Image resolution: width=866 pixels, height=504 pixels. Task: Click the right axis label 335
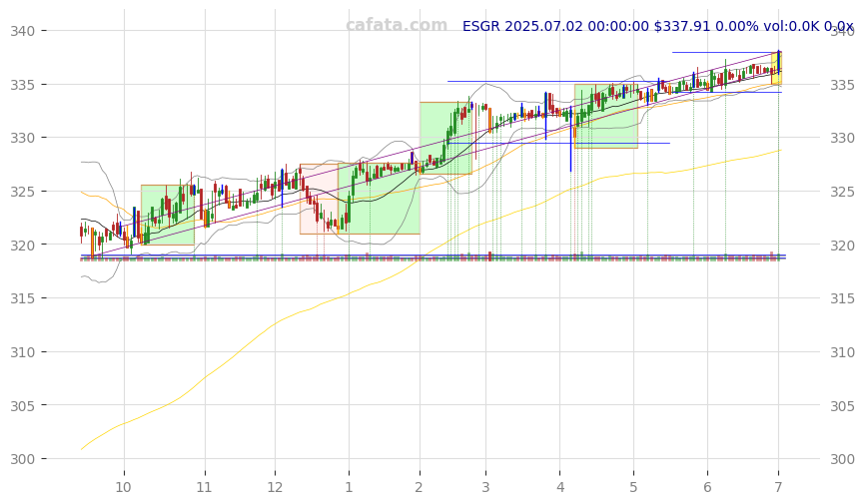click(x=843, y=85)
